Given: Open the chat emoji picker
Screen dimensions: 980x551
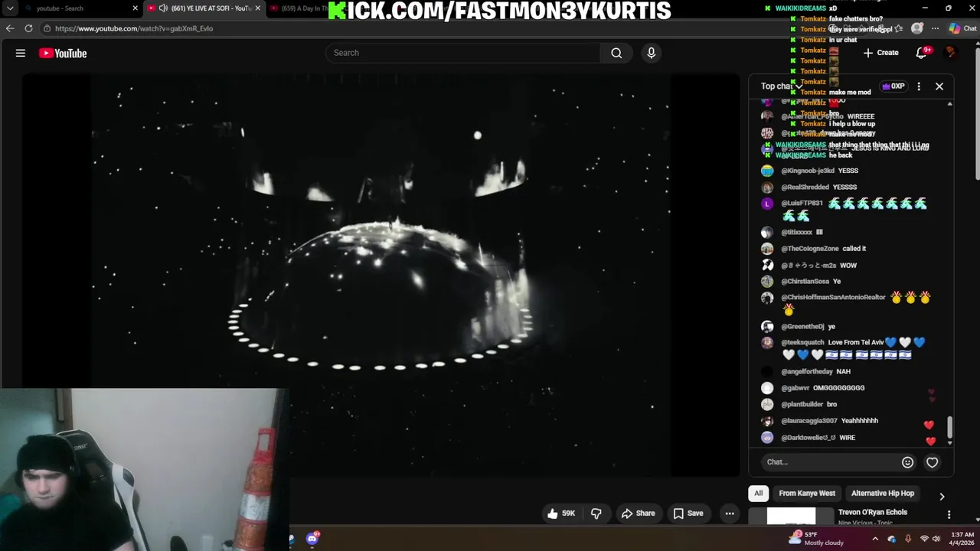Looking at the screenshot, I should (907, 462).
